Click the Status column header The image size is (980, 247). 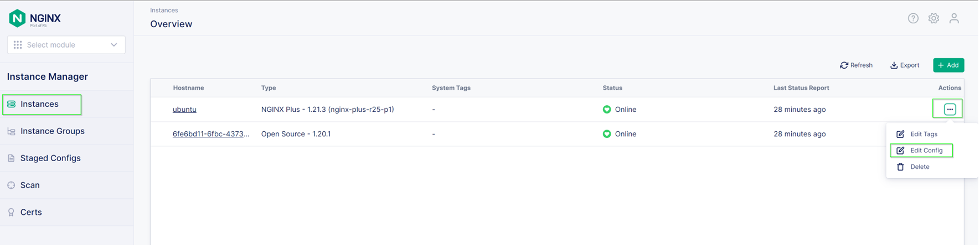click(x=612, y=88)
